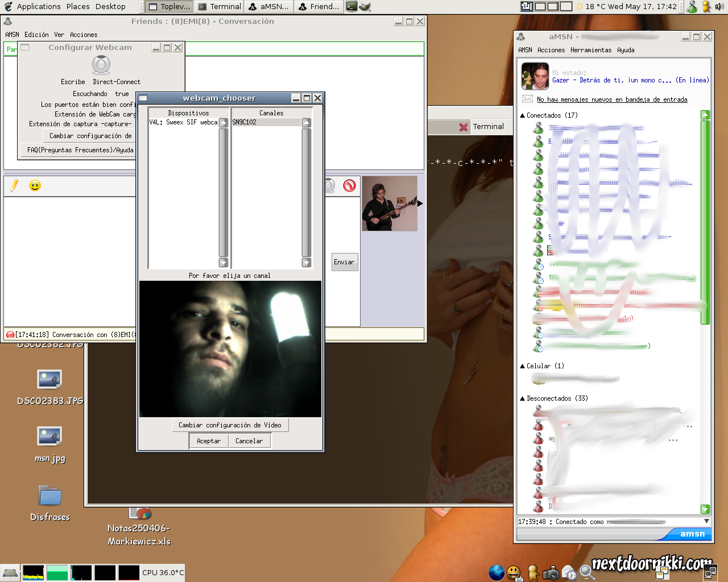
Task: Open the msn.jpg desktop file
Action: (x=49, y=437)
